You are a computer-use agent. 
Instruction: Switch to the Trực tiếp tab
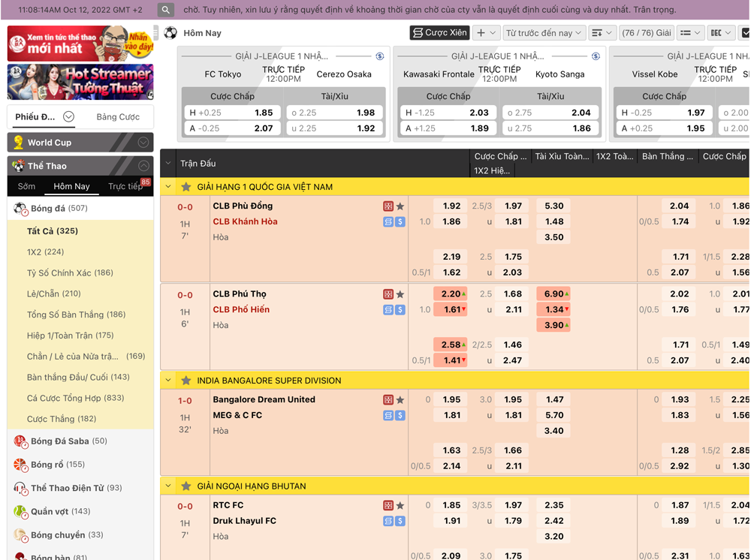click(125, 187)
